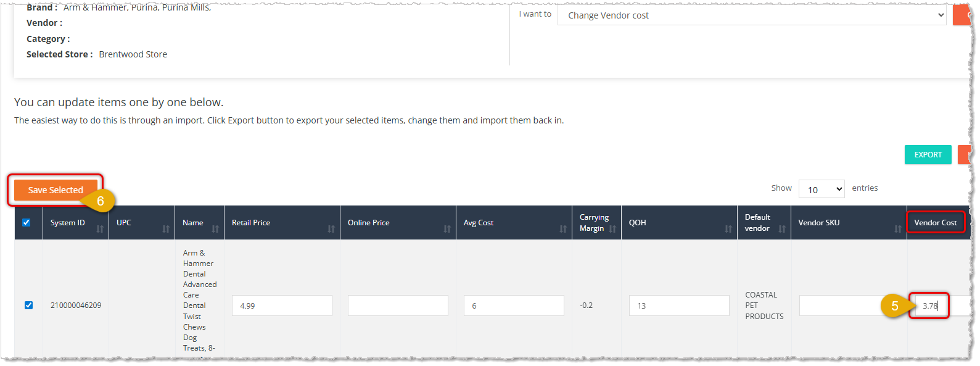
Task: Click the empty Online Price input field
Action: click(398, 306)
